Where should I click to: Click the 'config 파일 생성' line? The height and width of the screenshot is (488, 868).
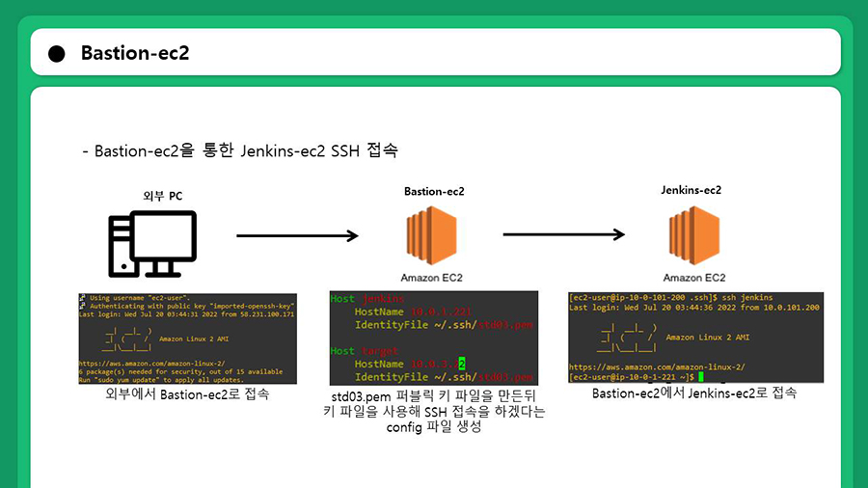tap(433, 427)
